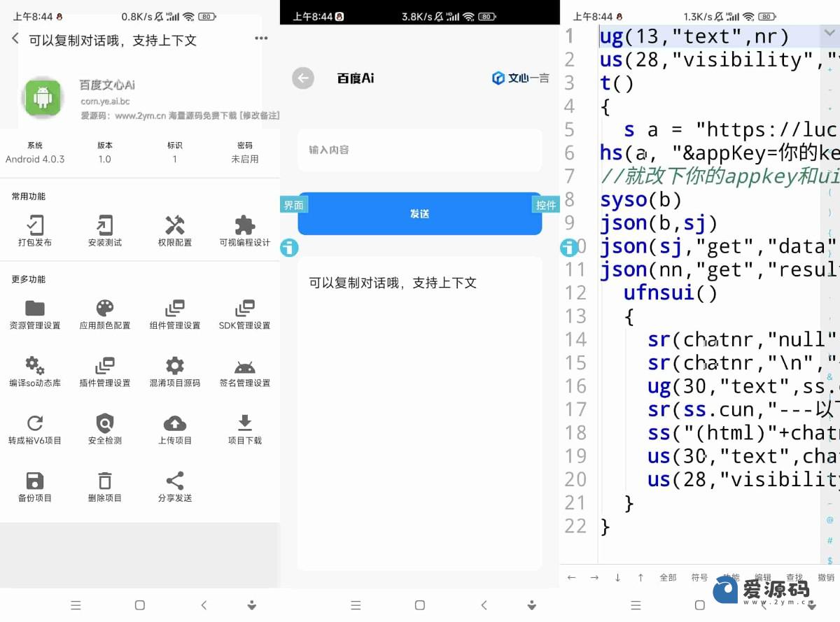Open 插件管理设置
The width and height of the screenshot is (840, 622).
(105, 372)
